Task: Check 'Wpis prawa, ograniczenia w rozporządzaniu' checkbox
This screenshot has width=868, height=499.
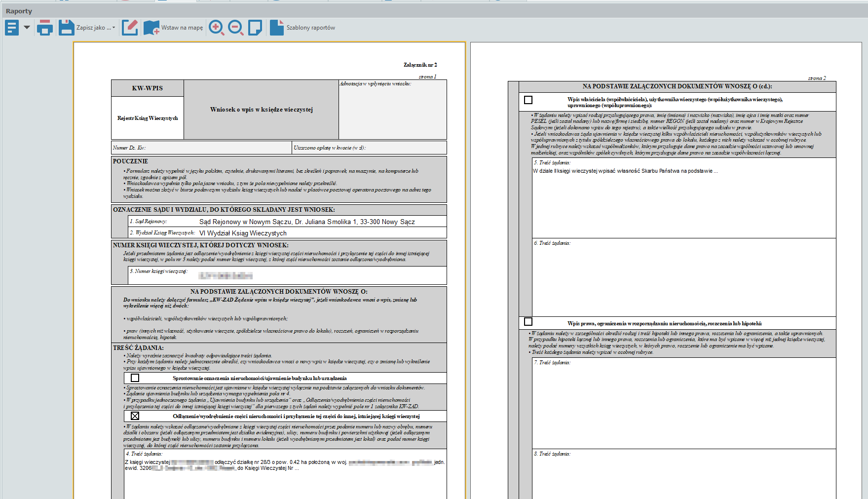Action: coord(528,322)
